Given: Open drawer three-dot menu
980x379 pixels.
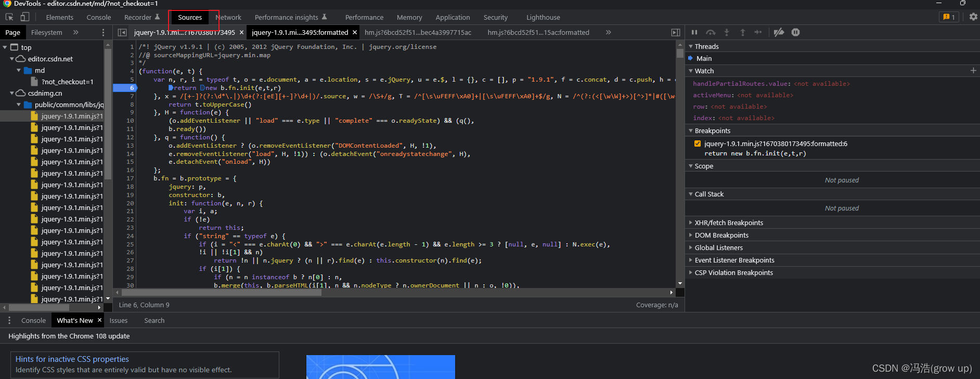Looking at the screenshot, I should (9, 320).
